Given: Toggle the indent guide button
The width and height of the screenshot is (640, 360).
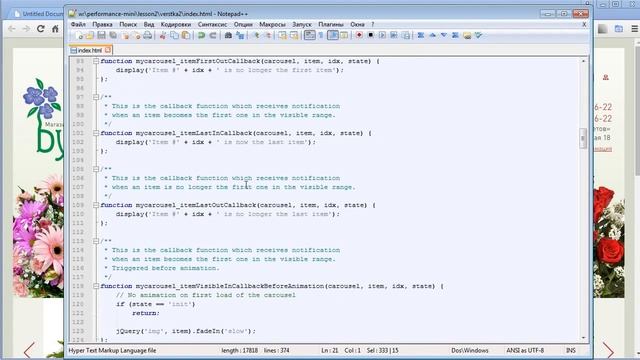Looking at the screenshot, I should pos(333,36).
